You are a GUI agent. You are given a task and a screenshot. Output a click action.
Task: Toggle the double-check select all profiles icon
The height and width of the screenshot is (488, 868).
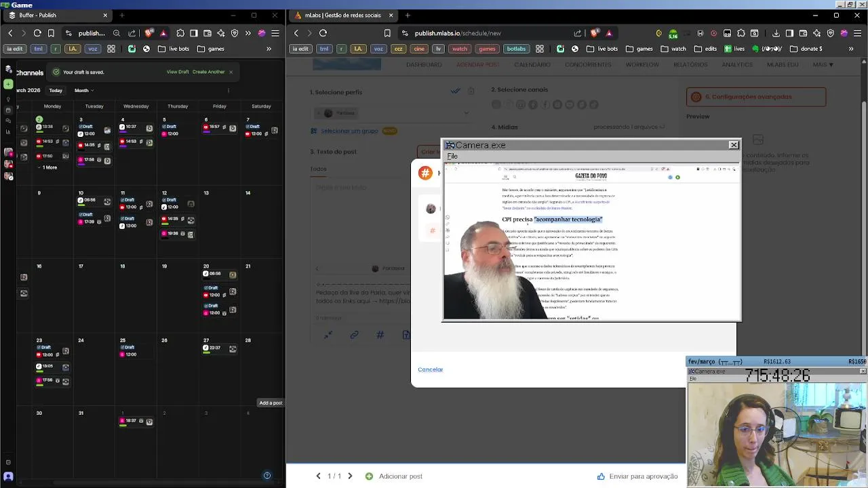click(x=456, y=91)
